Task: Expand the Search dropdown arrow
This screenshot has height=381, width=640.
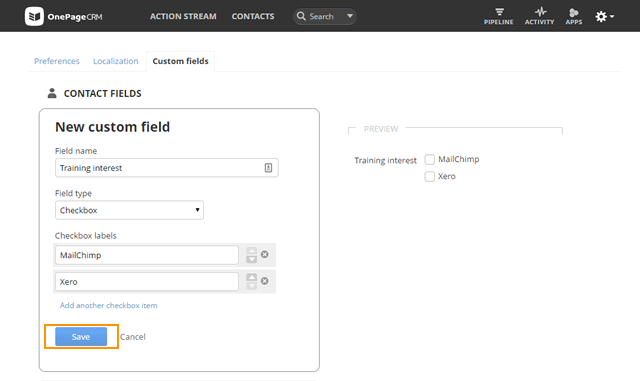Action: (350, 16)
